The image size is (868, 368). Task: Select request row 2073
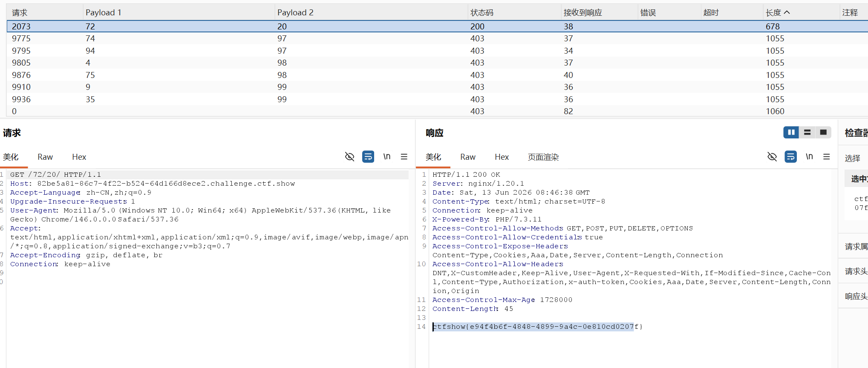[x=437, y=26]
